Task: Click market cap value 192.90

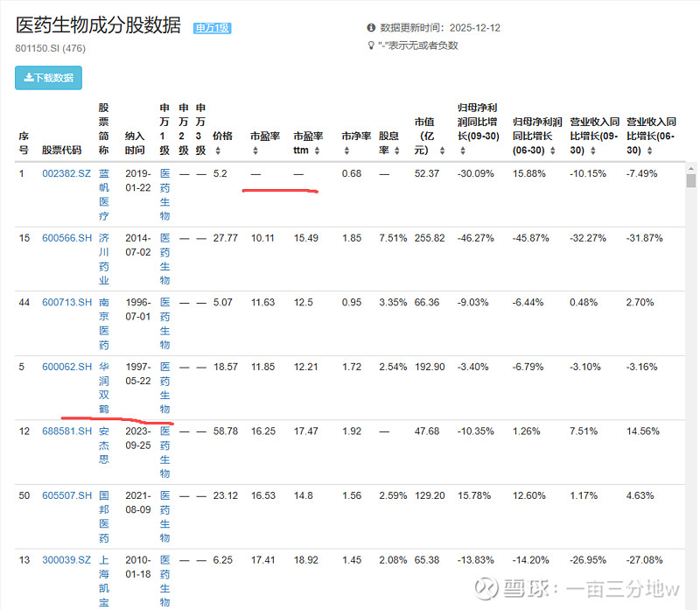Action: tap(430, 367)
